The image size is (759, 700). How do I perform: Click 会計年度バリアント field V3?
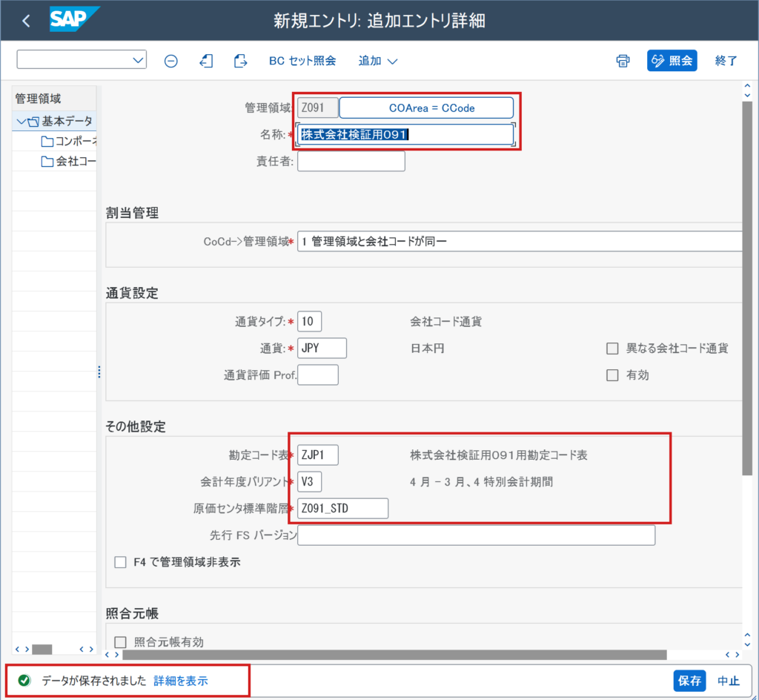(309, 482)
